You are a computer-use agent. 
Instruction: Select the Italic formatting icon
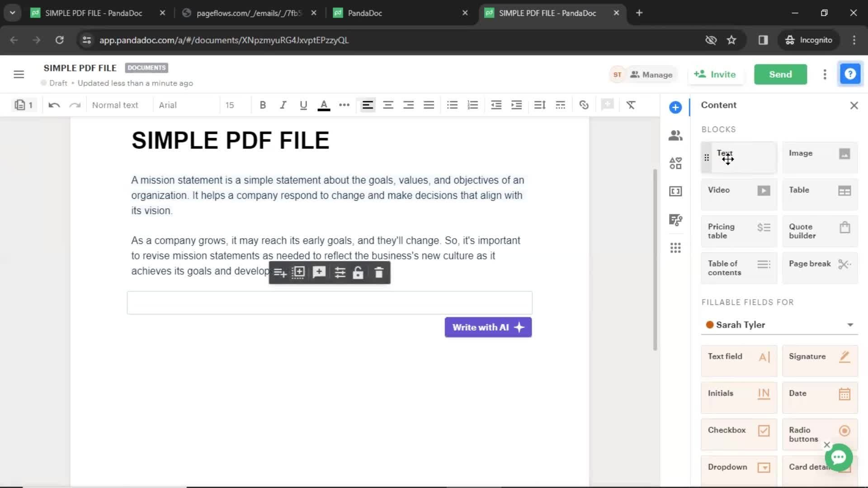(283, 105)
